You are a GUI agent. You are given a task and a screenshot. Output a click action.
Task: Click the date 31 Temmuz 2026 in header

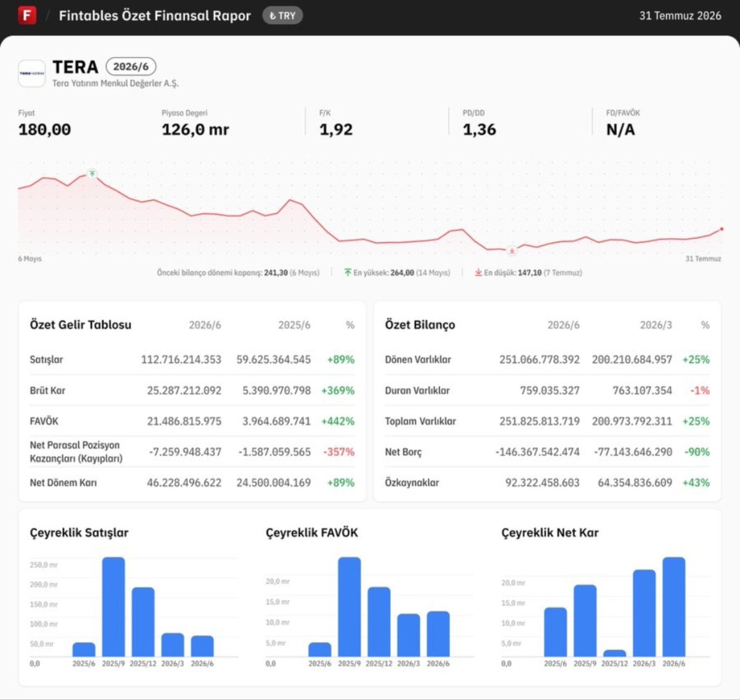coord(680,15)
